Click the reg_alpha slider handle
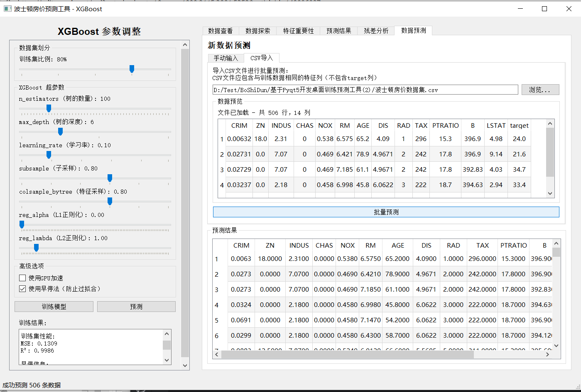 pos(22,224)
